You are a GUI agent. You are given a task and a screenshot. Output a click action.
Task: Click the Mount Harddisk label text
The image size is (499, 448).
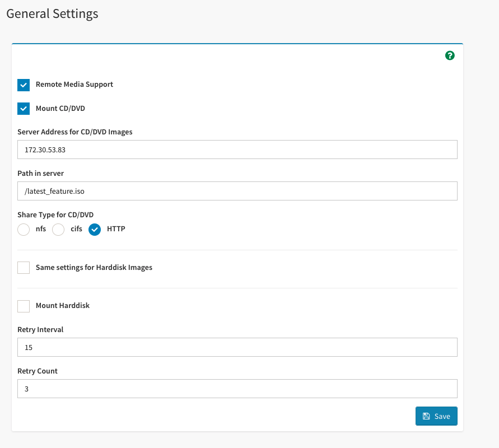pyautogui.click(x=63, y=305)
